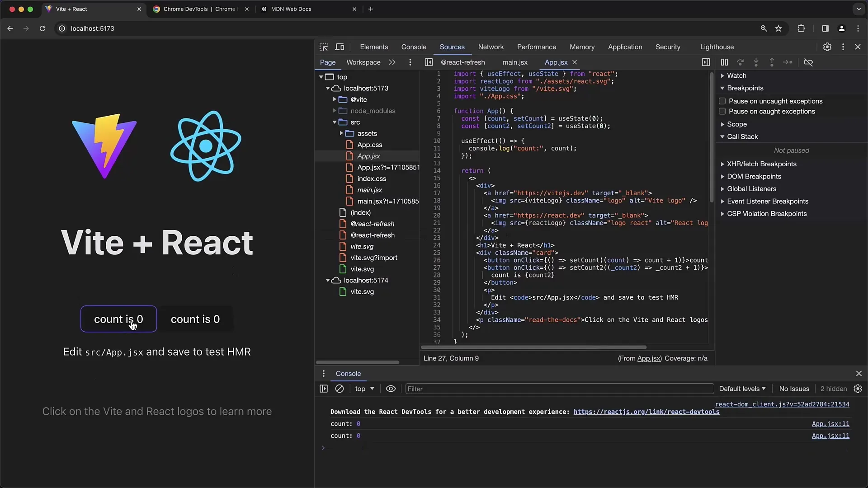This screenshot has height=488, width=868.
Task: Toggle Pause on uncaught exceptions checkbox
Action: click(x=722, y=101)
